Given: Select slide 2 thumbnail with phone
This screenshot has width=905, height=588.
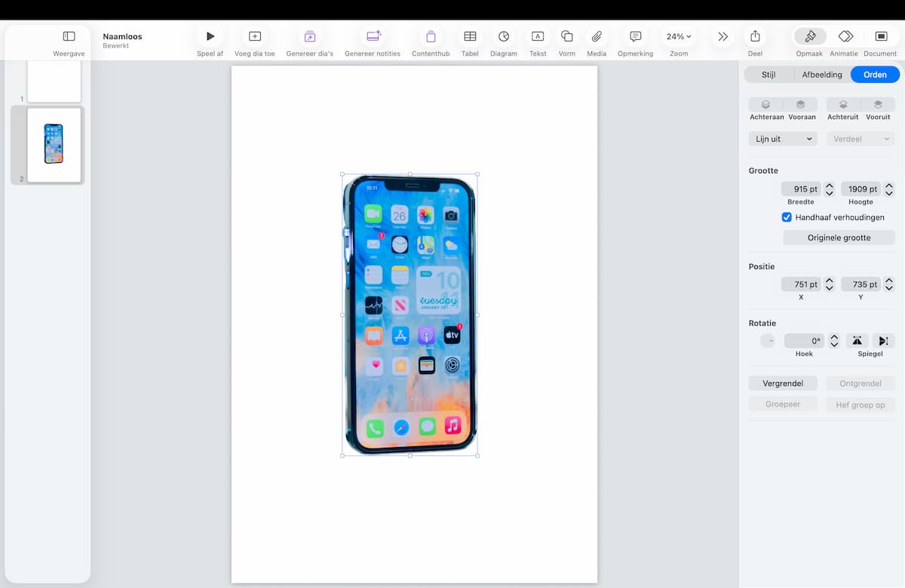Looking at the screenshot, I should tap(54, 144).
